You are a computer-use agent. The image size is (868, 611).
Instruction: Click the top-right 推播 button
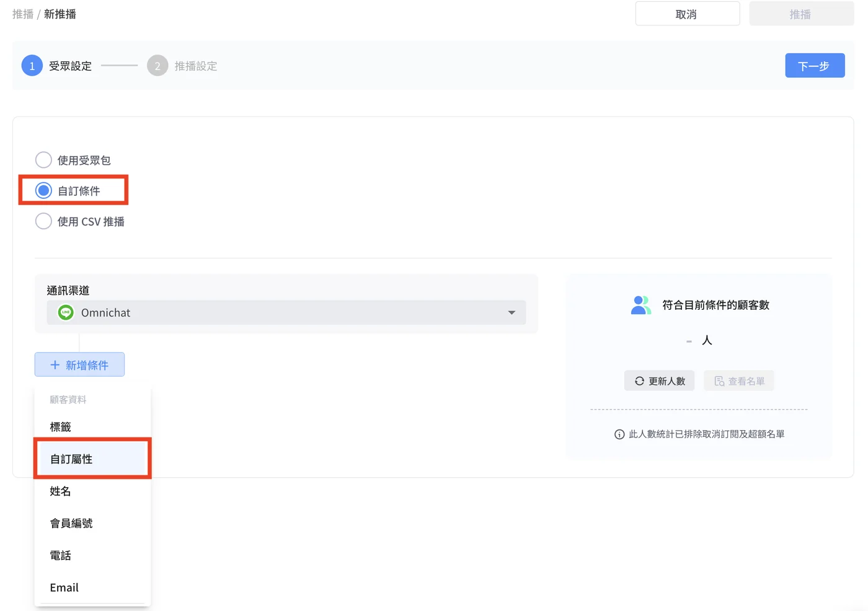[802, 14]
